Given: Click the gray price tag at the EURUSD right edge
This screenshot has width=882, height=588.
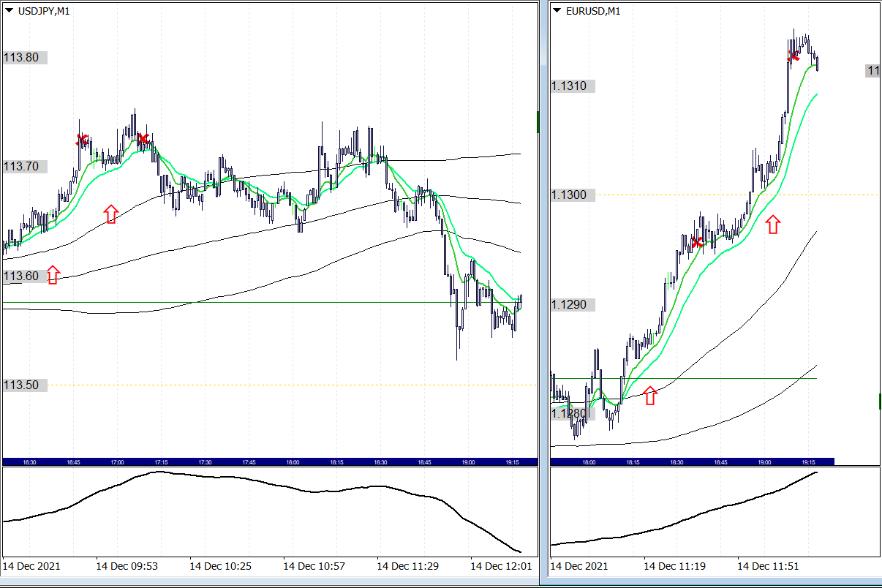Looking at the screenshot, I should (x=872, y=71).
